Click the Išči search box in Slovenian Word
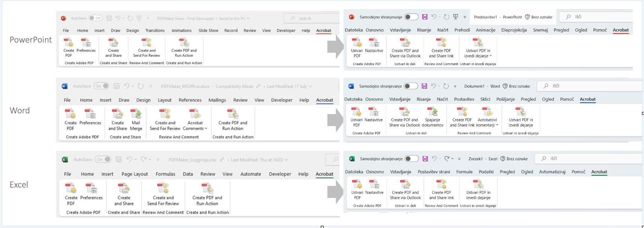 click(590, 86)
